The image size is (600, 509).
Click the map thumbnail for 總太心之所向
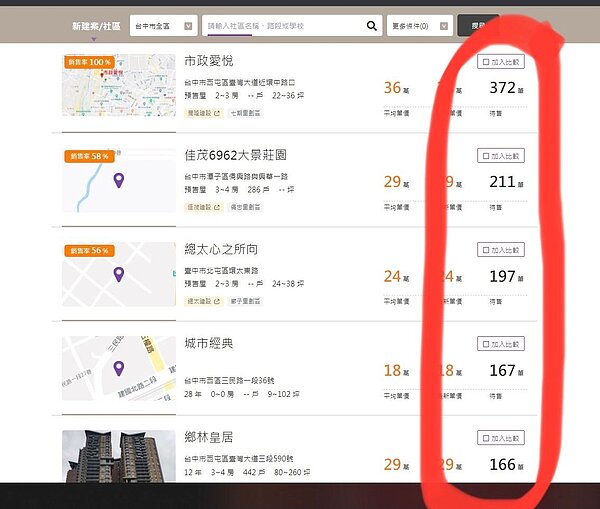[x=119, y=274]
